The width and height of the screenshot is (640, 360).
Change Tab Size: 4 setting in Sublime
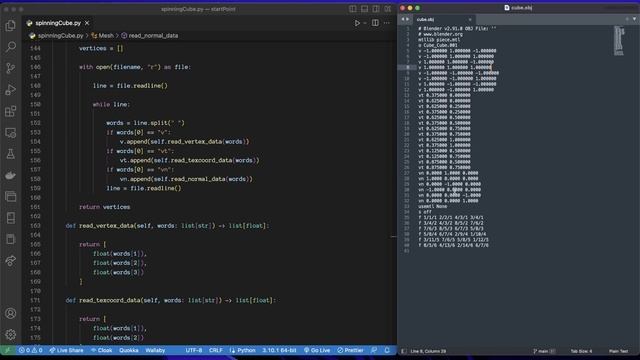tap(581, 351)
